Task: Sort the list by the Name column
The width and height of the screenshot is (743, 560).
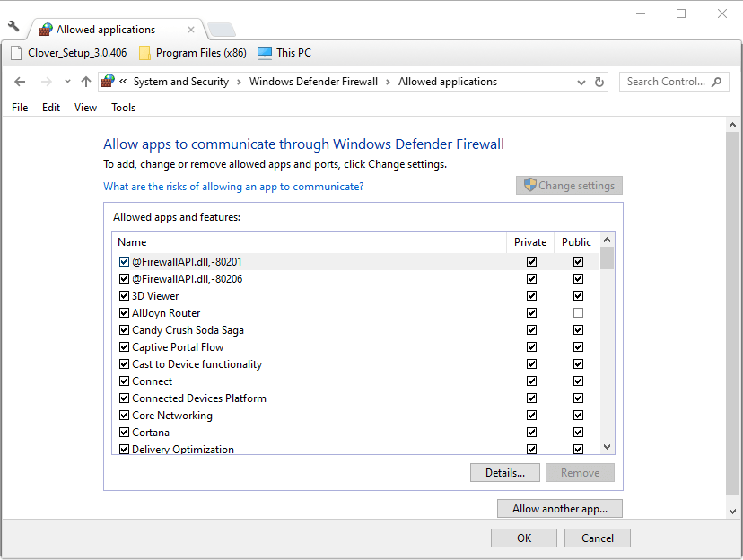Action: (x=310, y=242)
